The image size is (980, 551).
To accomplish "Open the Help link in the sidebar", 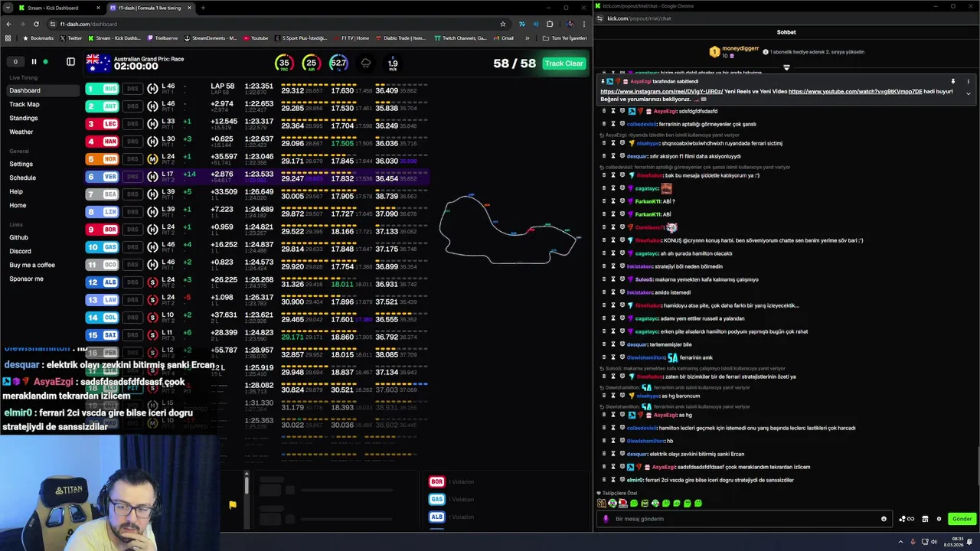I will pyautogui.click(x=16, y=191).
